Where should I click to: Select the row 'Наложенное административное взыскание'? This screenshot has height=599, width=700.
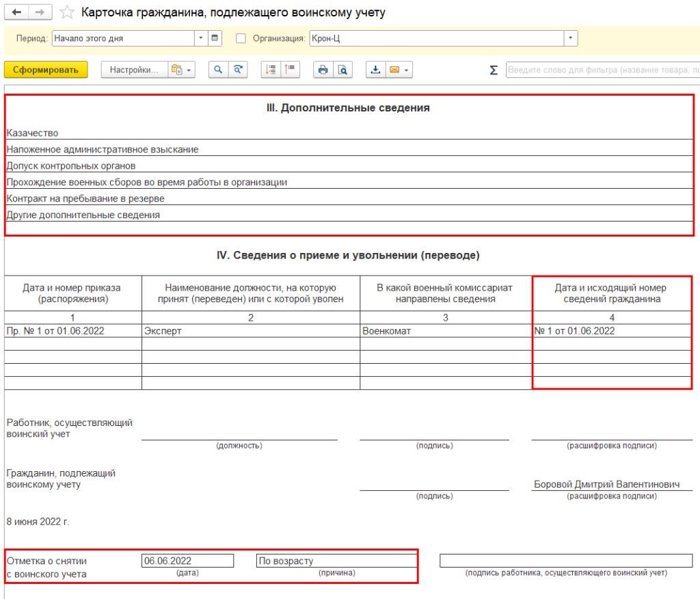pyautogui.click(x=348, y=149)
